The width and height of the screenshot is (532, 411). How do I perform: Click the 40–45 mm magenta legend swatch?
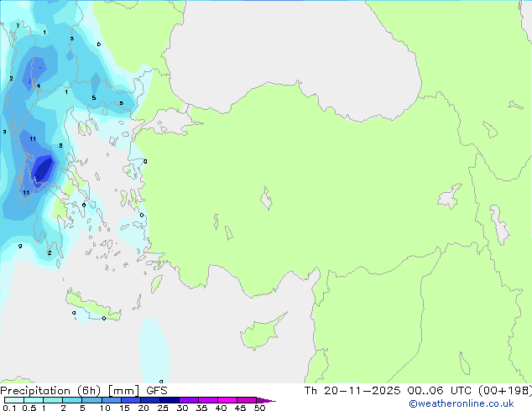coord(227,400)
